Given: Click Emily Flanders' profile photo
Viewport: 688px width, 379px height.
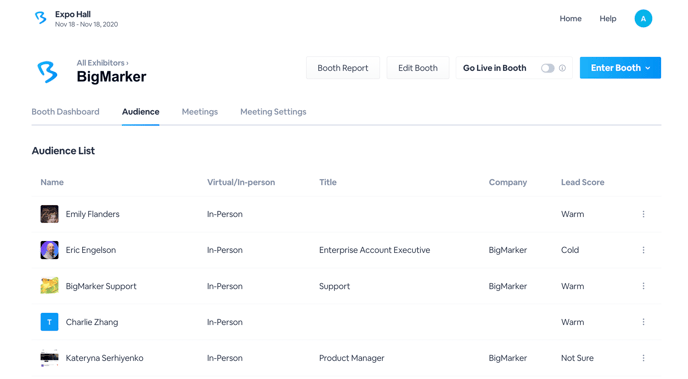Looking at the screenshot, I should [x=50, y=214].
